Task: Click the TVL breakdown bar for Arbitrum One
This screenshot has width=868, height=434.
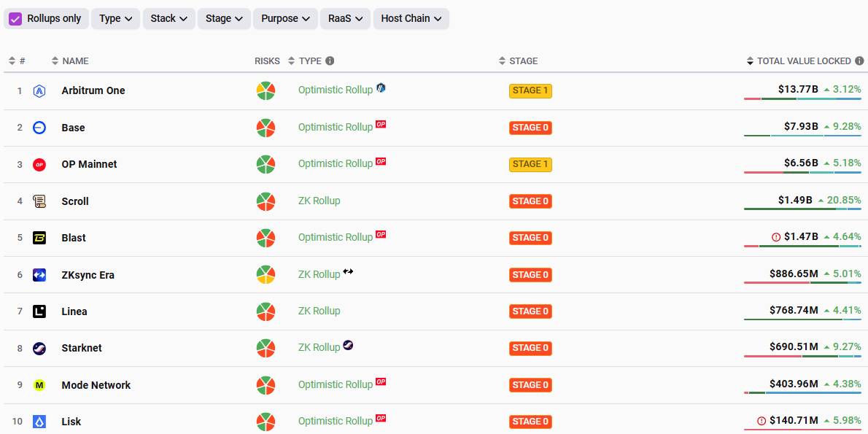Action: pyautogui.click(x=802, y=99)
